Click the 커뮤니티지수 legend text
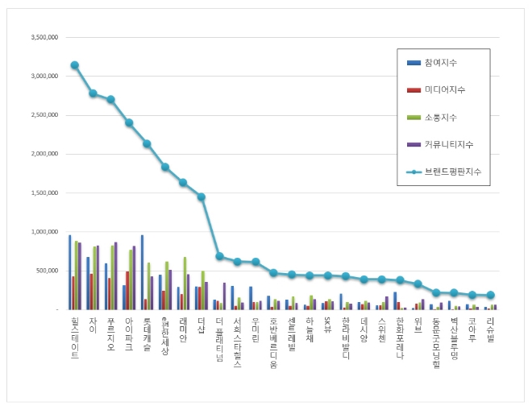 click(450, 144)
